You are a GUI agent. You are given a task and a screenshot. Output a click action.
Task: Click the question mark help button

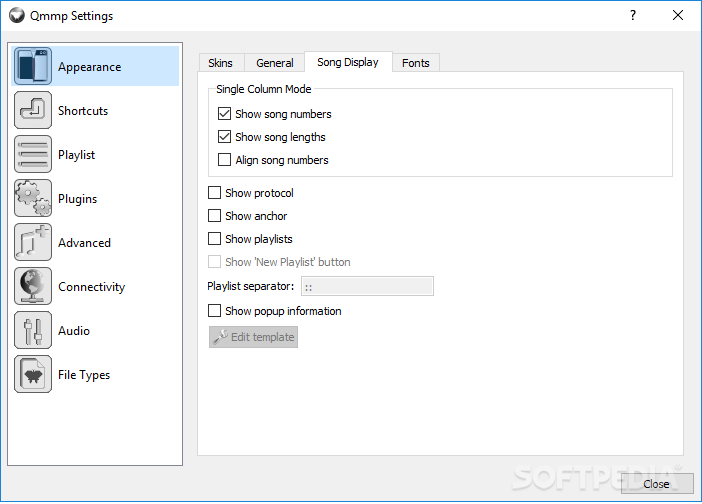point(633,15)
